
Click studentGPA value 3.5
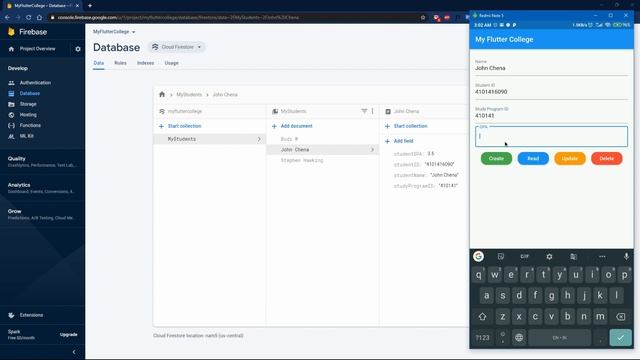tap(431, 154)
